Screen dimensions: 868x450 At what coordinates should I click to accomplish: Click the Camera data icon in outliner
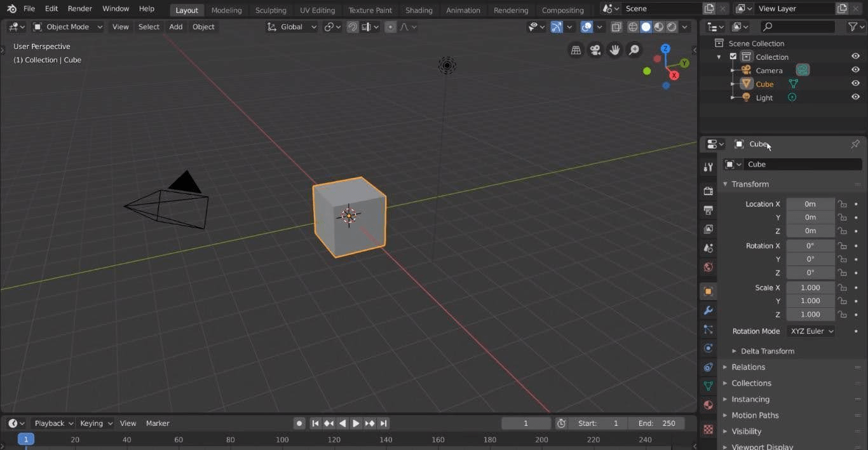[x=803, y=70]
